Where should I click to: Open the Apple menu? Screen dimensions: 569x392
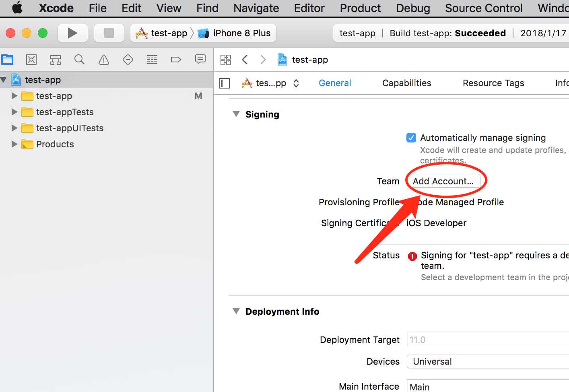[x=17, y=8]
